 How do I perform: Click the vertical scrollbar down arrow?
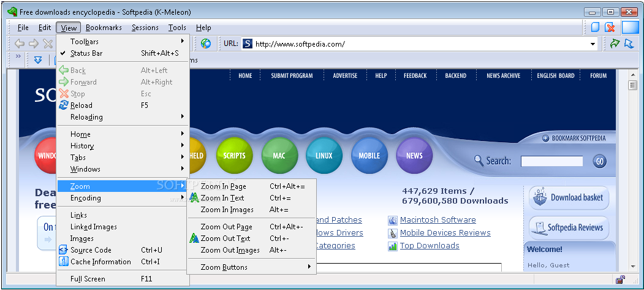632,266
